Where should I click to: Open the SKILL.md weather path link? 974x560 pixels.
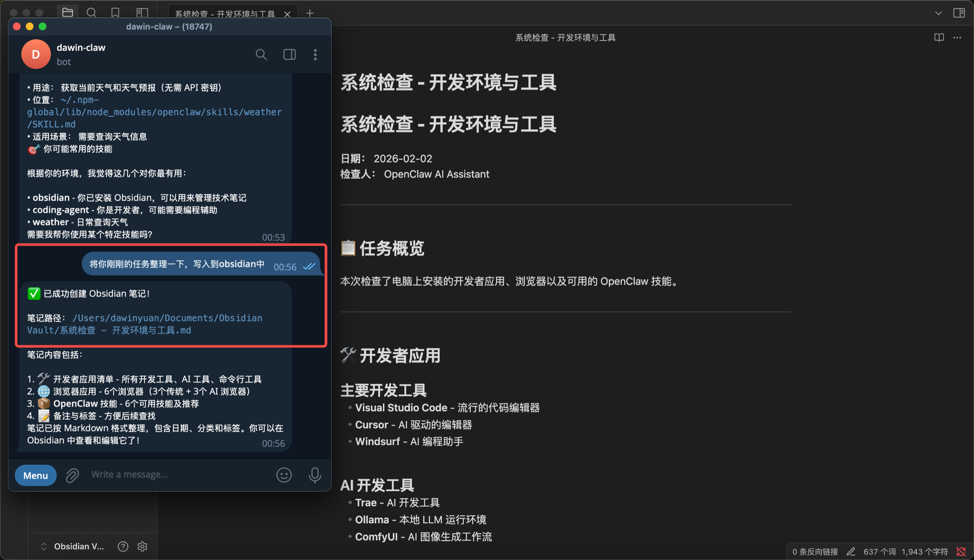pos(154,112)
